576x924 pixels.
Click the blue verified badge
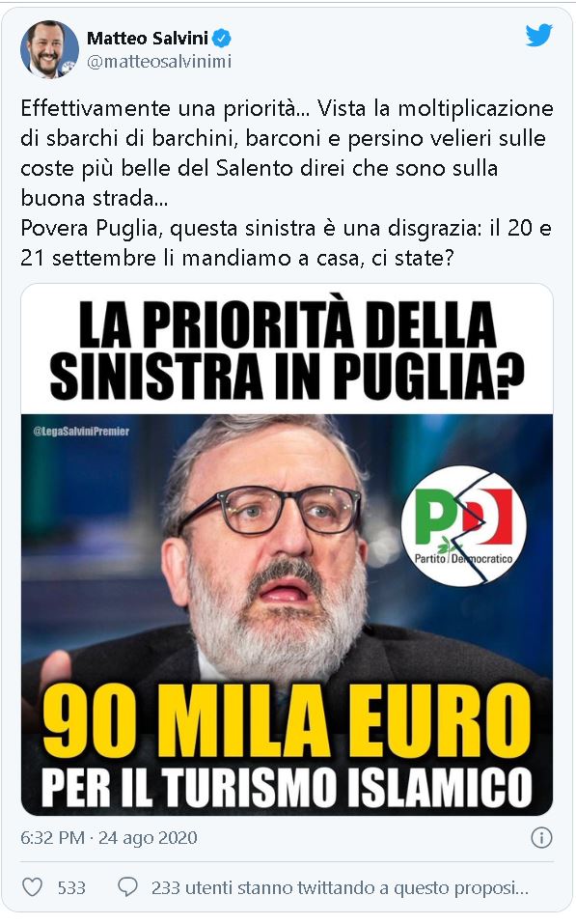(222, 39)
